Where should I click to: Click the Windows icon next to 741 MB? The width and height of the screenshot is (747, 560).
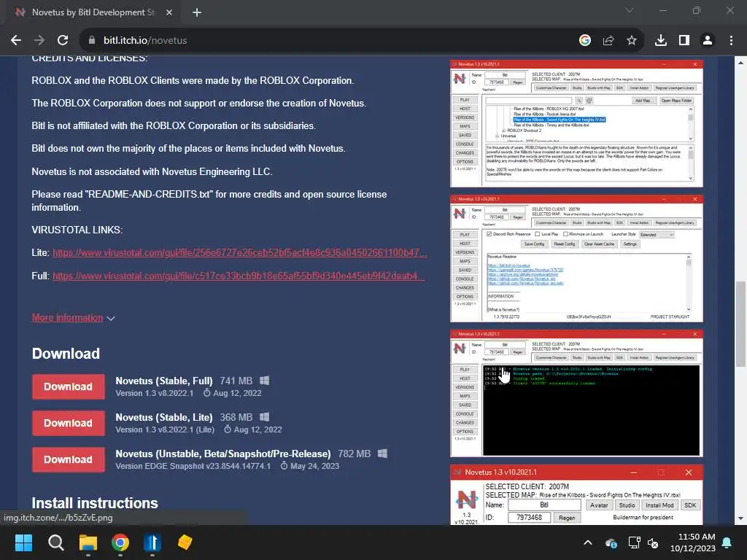click(264, 381)
